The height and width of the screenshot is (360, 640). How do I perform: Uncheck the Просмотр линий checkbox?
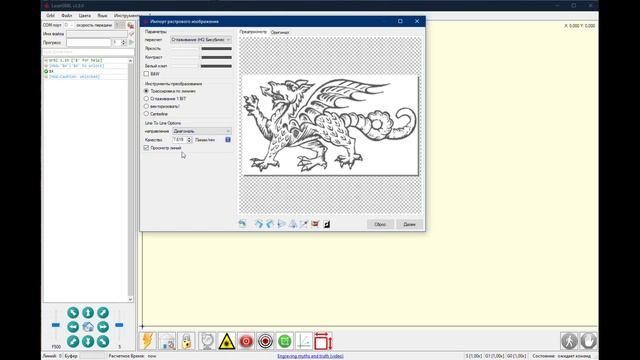(x=146, y=148)
